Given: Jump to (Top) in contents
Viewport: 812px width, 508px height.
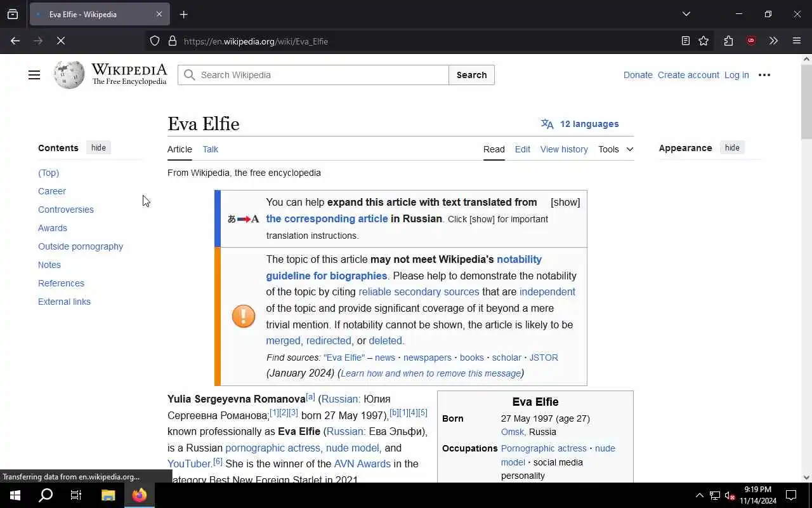Looking at the screenshot, I should 48,173.
